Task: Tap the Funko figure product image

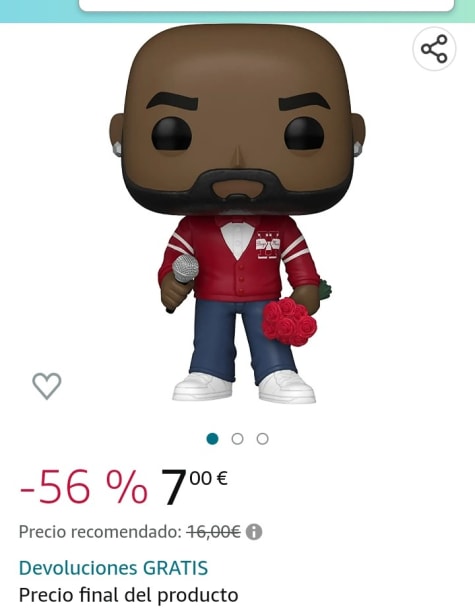Action: [x=237, y=214]
